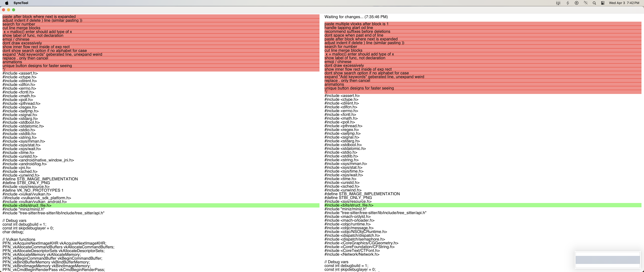This screenshot has height=272, width=644.
Task: Open the Apple menu
Action: (x=7, y=3)
